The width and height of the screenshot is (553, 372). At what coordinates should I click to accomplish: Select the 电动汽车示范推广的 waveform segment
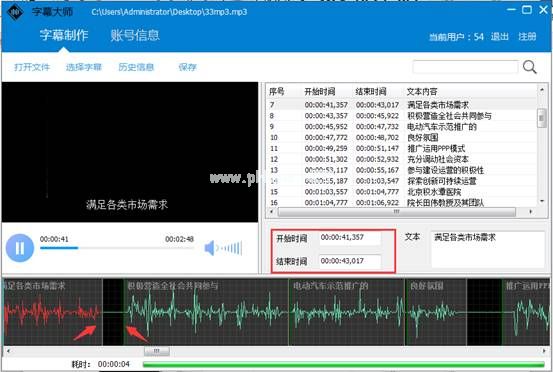347,312
